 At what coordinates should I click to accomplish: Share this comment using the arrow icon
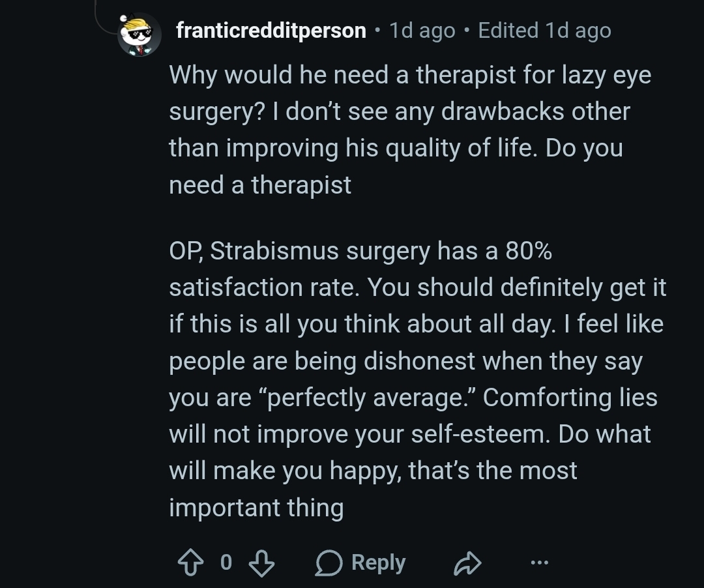point(467,563)
